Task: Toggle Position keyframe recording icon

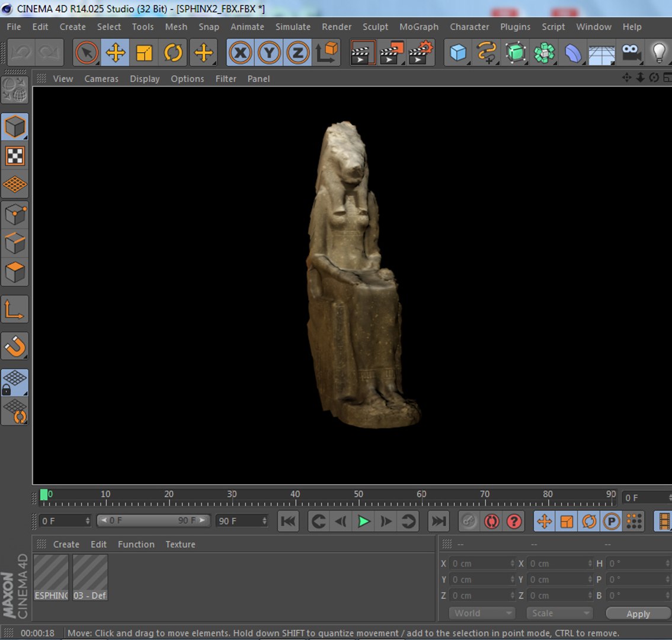Action: 544,521
